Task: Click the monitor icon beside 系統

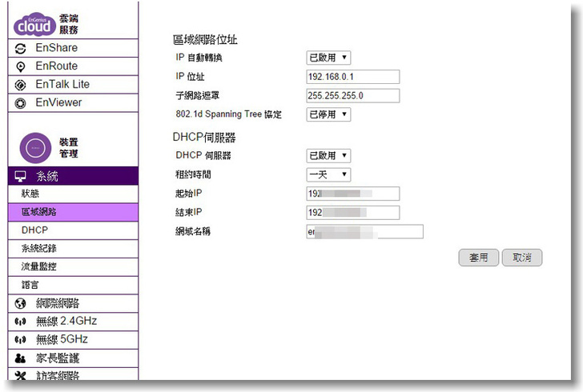Action: (21, 176)
